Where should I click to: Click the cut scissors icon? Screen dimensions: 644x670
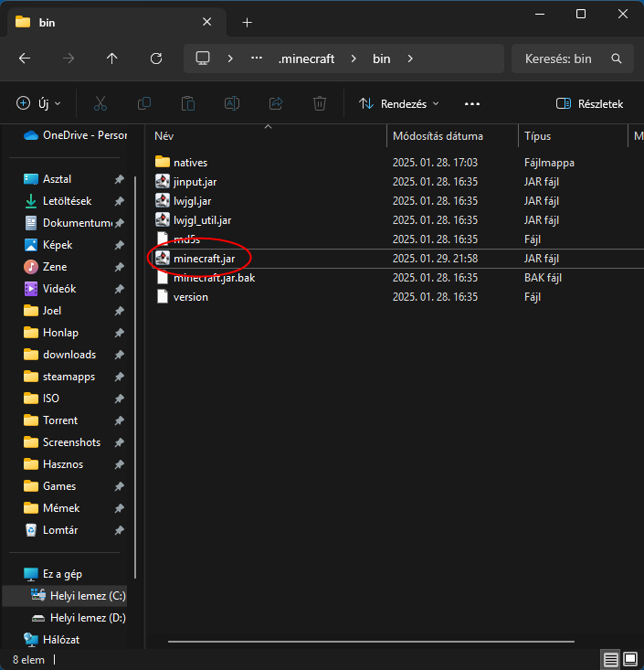[x=100, y=103]
